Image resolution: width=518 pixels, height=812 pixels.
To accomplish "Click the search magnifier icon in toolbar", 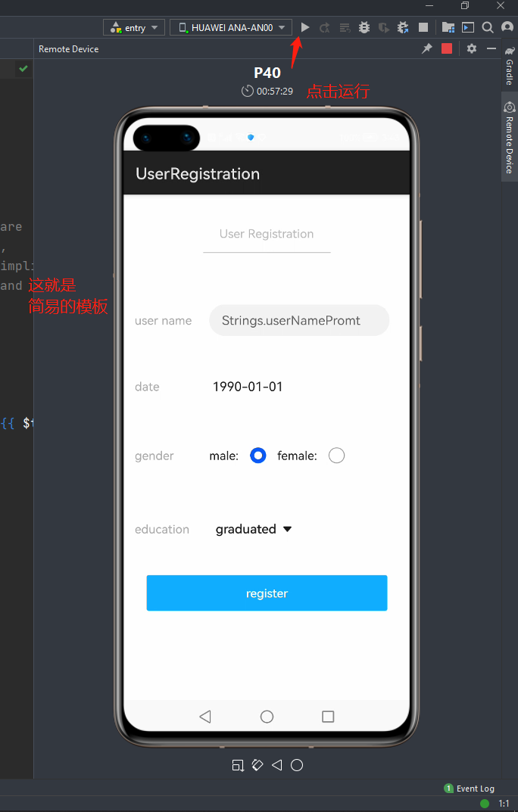I will (x=488, y=27).
